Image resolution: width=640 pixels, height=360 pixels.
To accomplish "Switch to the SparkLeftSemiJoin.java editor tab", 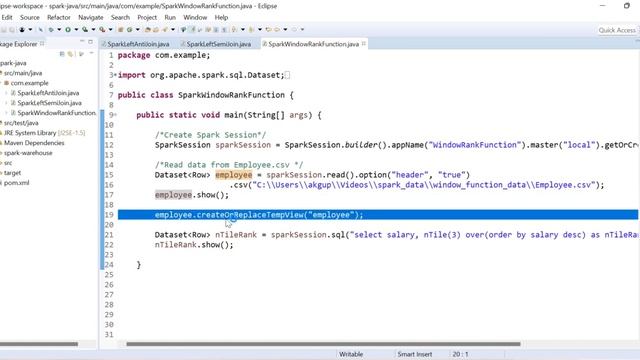I will 218,44.
